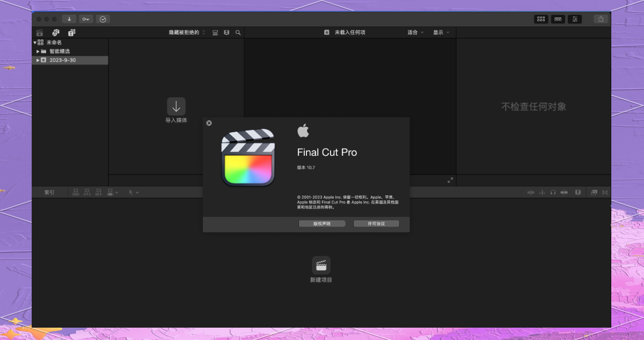Open the edit mode chevron dropdown

pyautogui.click(x=117, y=192)
